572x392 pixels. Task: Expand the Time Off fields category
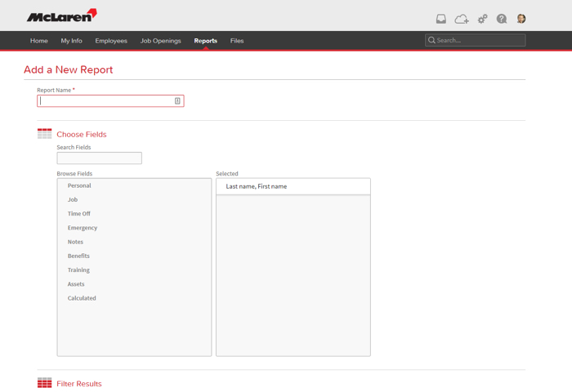click(x=78, y=214)
